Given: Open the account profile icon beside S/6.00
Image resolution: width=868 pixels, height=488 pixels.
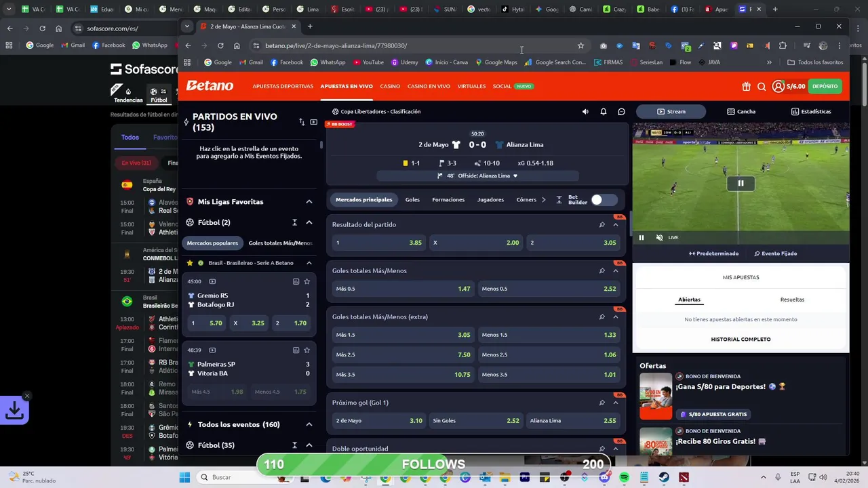Looking at the screenshot, I should click(x=778, y=86).
